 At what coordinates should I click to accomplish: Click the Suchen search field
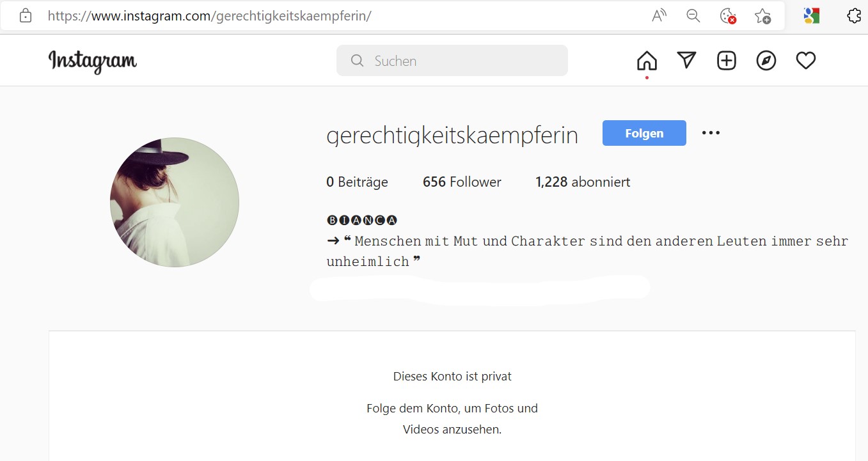coord(452,61)
